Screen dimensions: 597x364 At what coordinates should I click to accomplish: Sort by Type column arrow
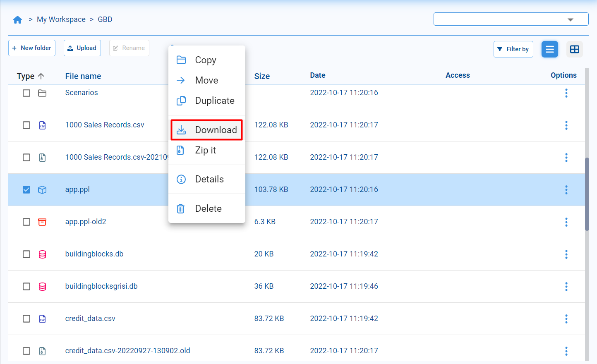click(41, 76)
